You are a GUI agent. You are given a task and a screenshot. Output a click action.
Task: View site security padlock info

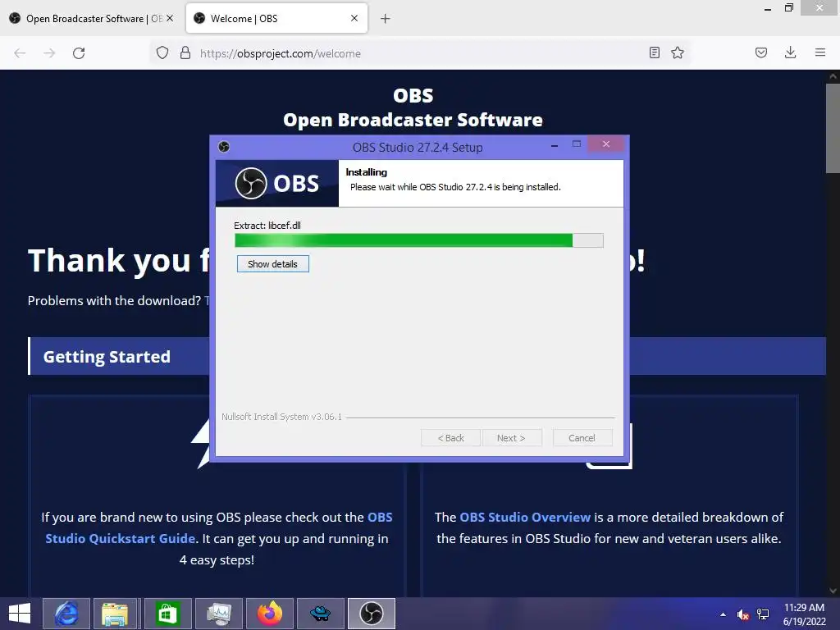pyautogui.click(x=185, y=52)
